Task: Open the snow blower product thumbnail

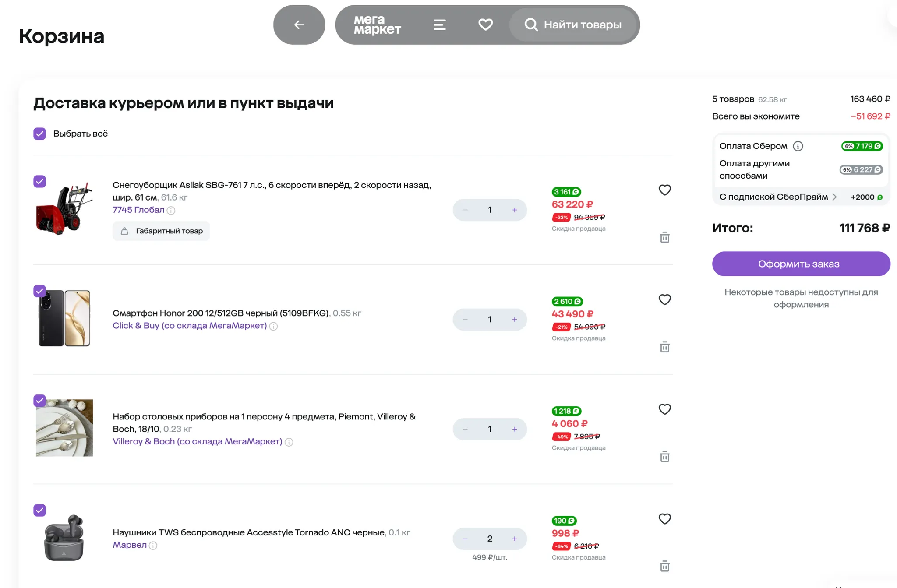Action: (x=64, y=209)
